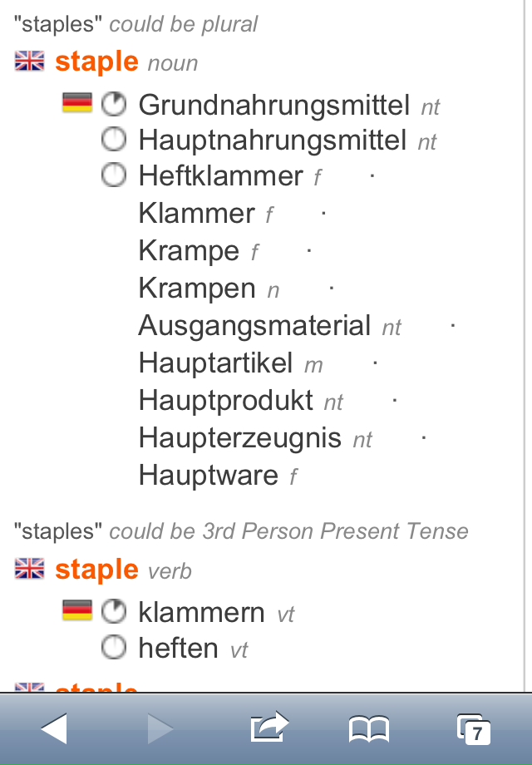Tap UK flag beside staple verb

tap(30, 570)
